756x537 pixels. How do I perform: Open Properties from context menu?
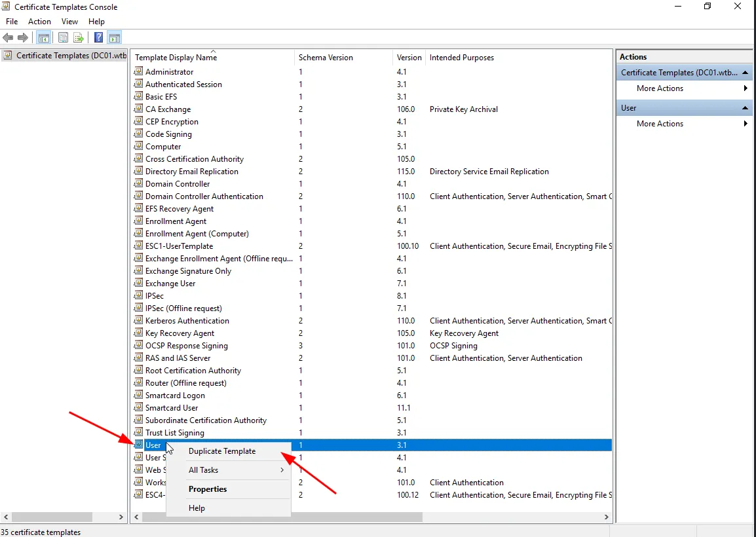pos(208,489)
